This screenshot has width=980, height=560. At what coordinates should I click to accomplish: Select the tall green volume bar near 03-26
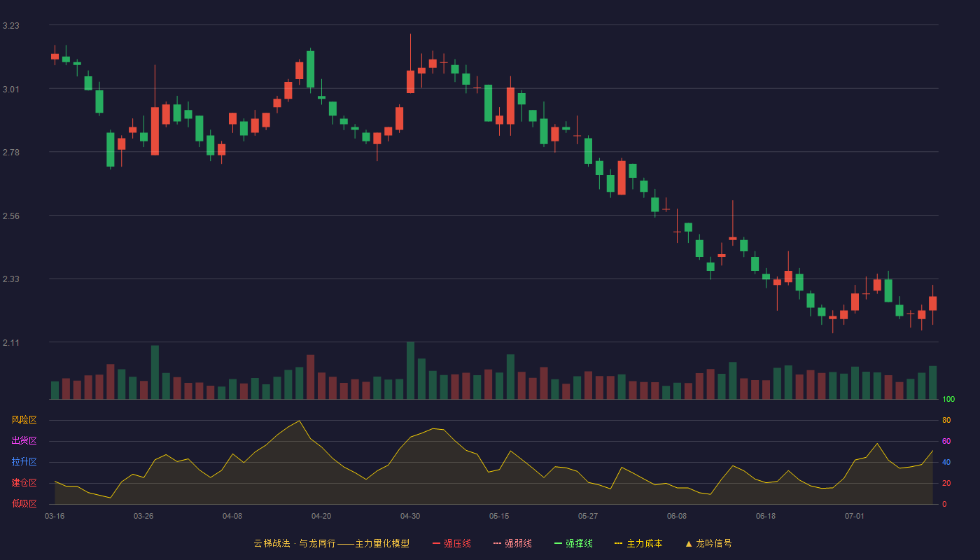155,372
